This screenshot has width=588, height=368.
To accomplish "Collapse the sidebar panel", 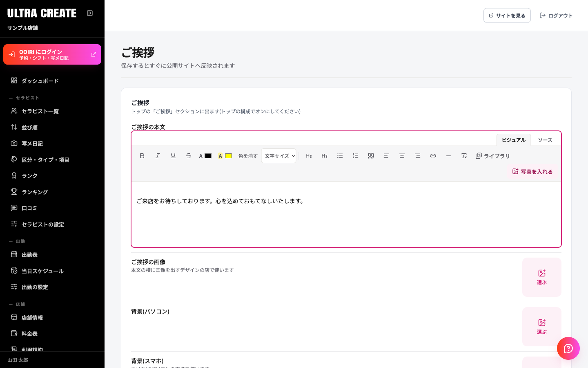I will click(90, 13).
